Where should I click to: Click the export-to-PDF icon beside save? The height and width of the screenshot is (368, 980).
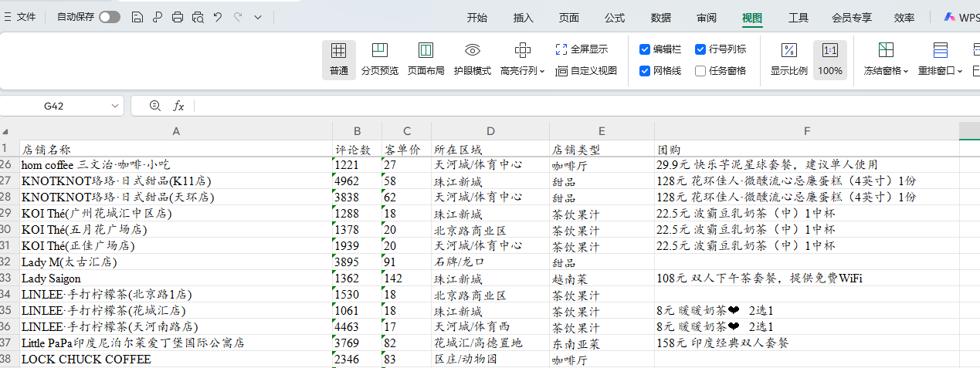[x=157, y=17]
